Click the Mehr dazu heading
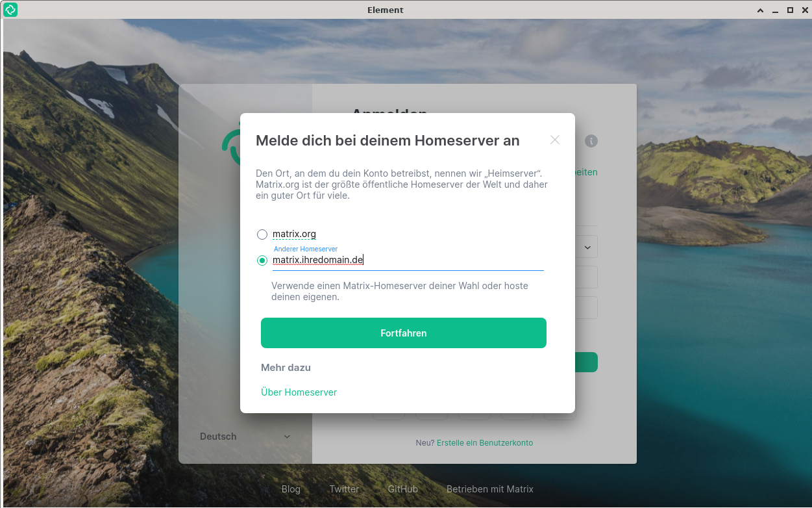812x508 pixels. tap(286, 368)
